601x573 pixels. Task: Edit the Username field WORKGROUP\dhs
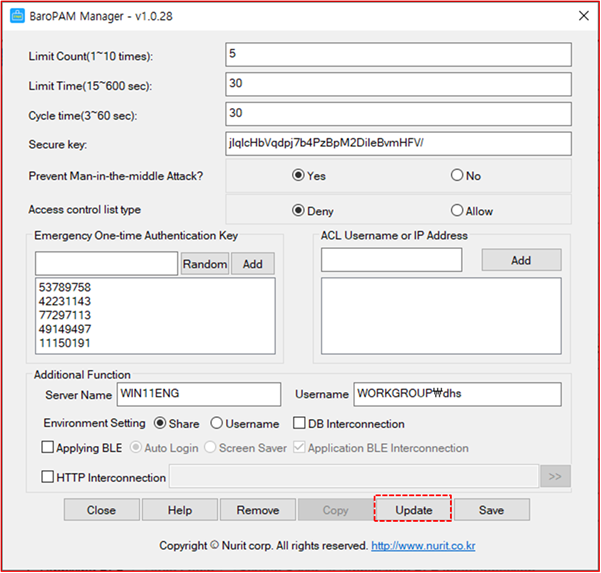pyautogui.click(x=457, y=394)
